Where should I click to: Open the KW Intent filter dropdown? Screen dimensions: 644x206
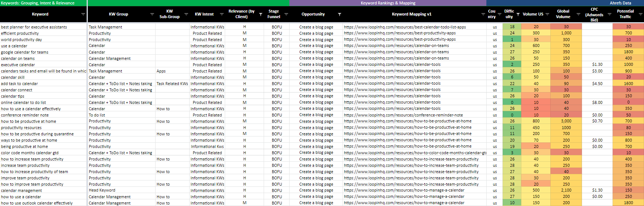[x=222, y=14]
